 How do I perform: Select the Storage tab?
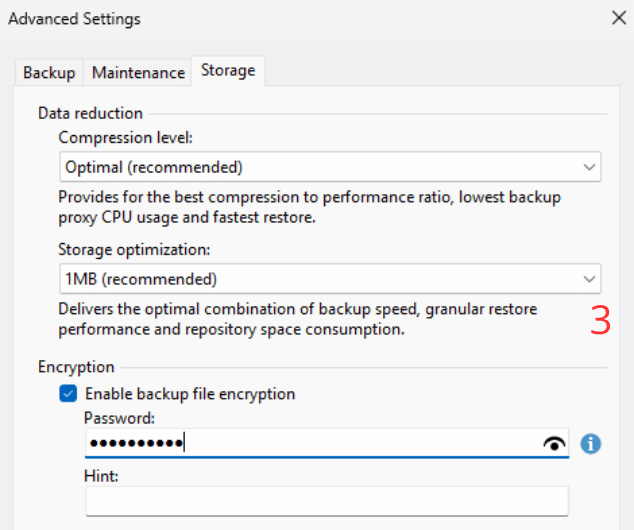pyautogui.click(x=228, y=70)
